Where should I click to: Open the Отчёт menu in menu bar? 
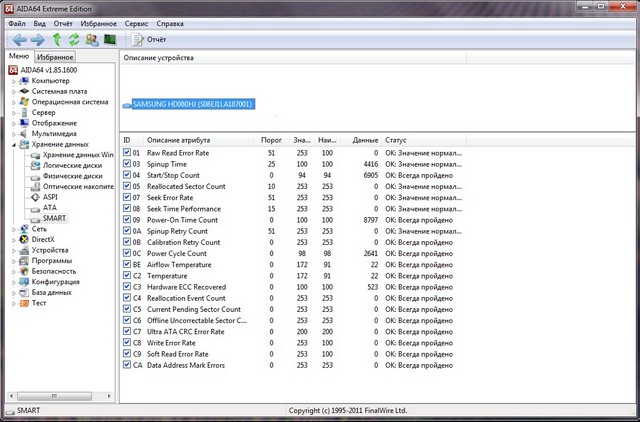coord(63,24)
